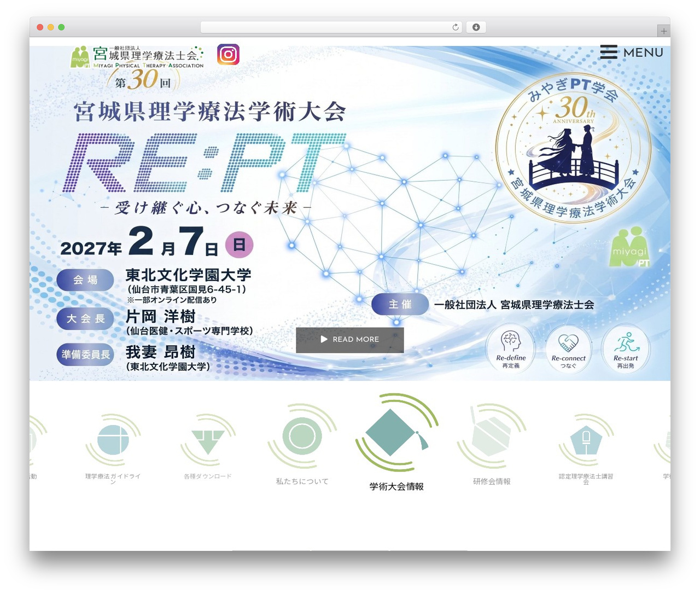Click the READ MORE button

350,340
